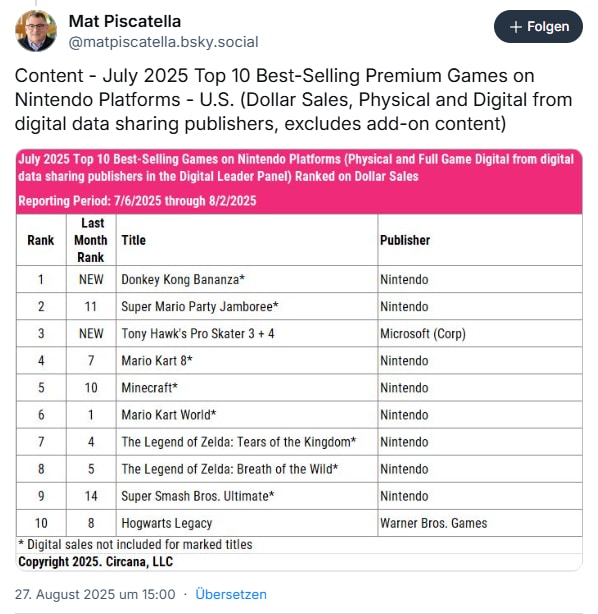Viewport: 598px width, 614px height.
Task: Click the Title column header
Action: point(134,240)
